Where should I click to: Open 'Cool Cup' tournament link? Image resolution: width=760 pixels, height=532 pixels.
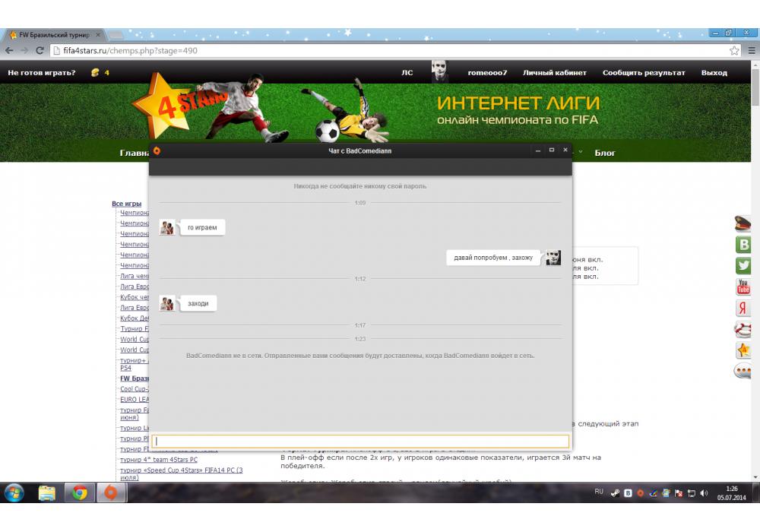pyautogui.click(x=135, y=388)
